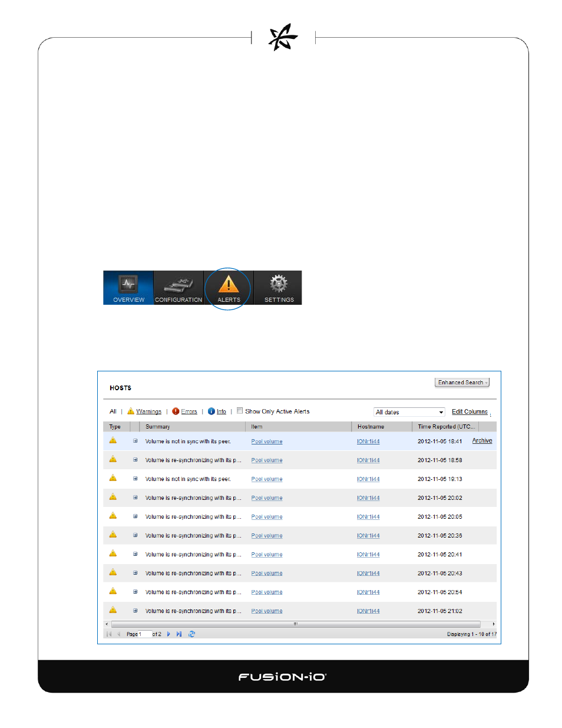Click the blue Info filter icon

pyautogui.click(x=211, y=411)
